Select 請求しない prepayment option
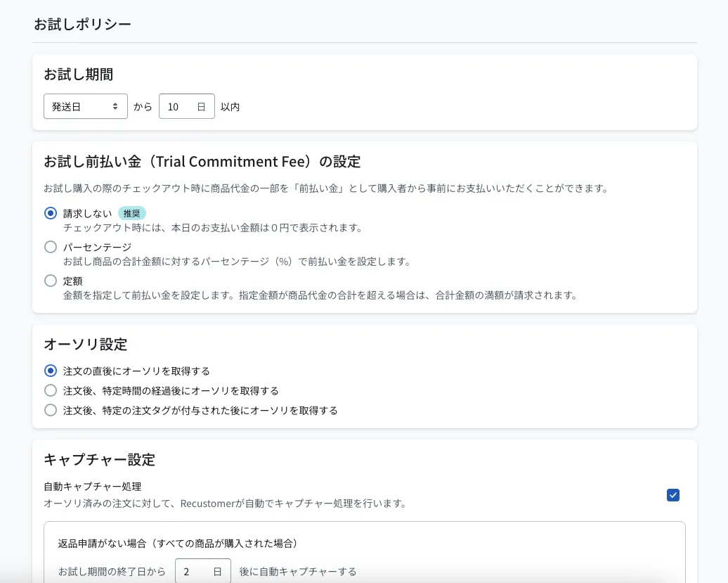Screen dimensions: 728x583 (x=51, y=213)
